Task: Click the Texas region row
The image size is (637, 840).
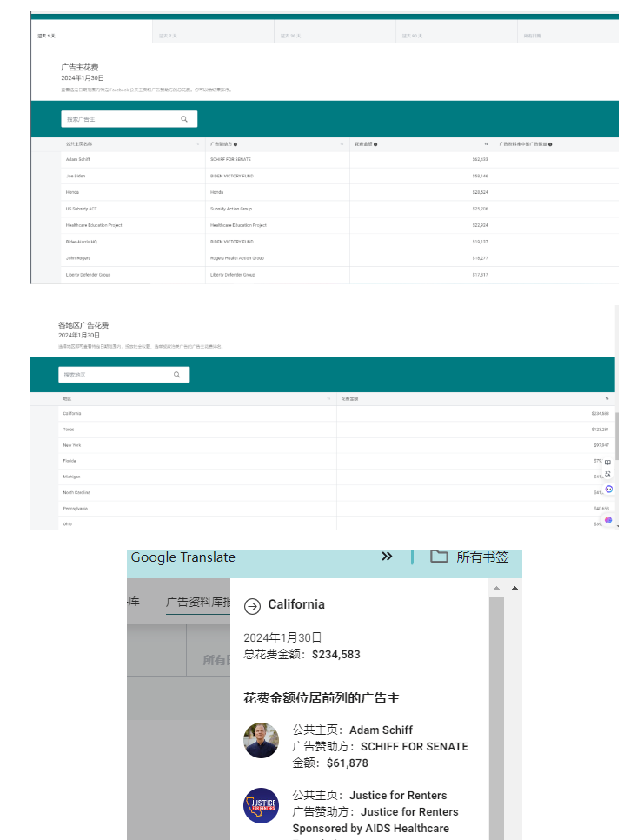Action: pos(336,429)
